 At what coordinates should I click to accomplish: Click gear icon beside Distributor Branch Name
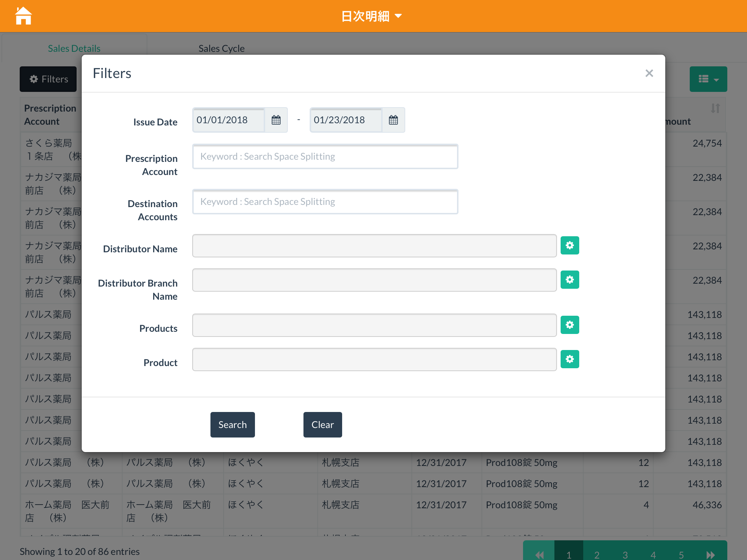(569, 280)
